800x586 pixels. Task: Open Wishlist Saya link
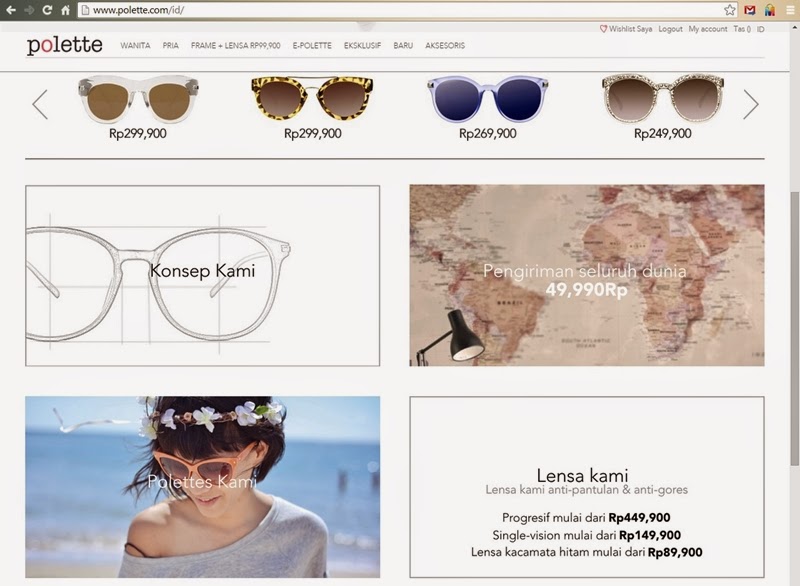pos(626,29)
